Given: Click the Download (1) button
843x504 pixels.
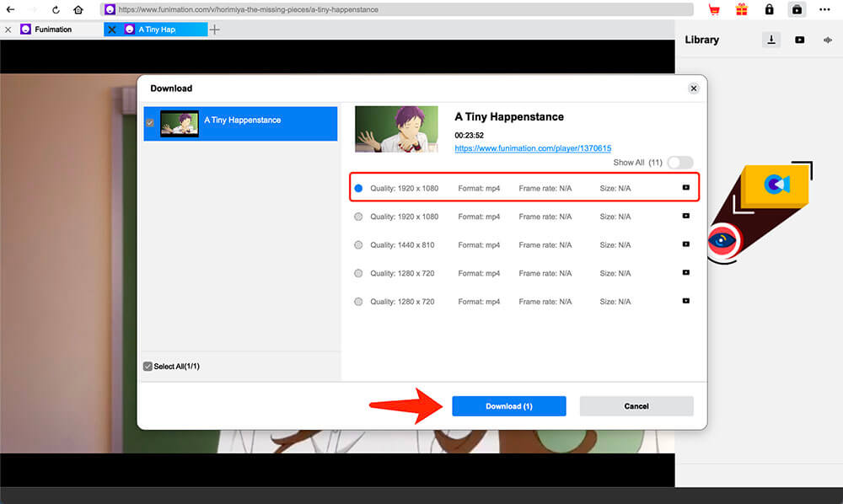Looking at the screenshot, I should (508, 406).
